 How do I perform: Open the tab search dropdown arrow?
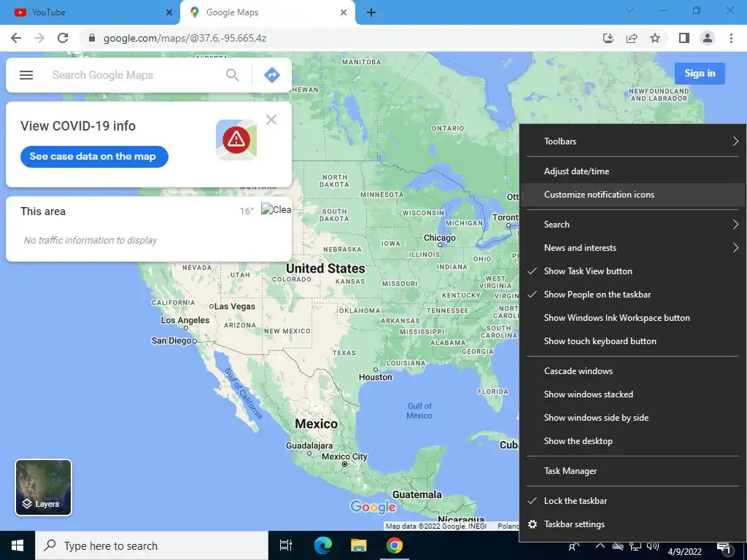(630, 10)
